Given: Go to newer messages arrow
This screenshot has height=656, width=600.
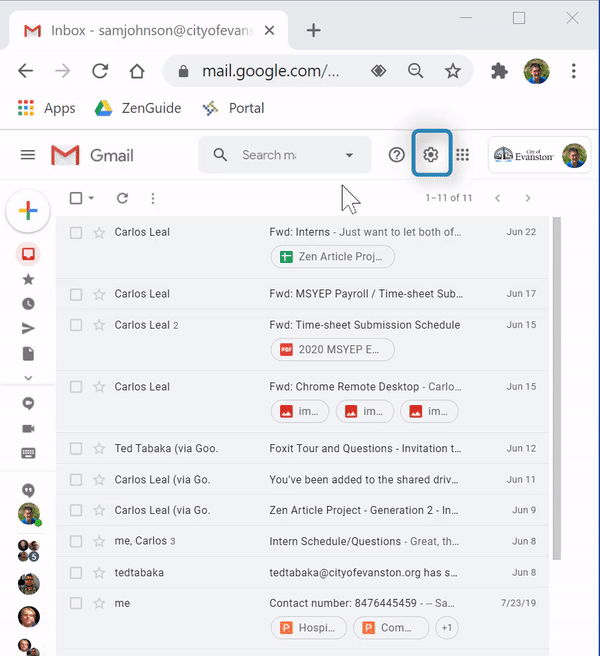Looking at the screenshot, I should pos(497,198).
